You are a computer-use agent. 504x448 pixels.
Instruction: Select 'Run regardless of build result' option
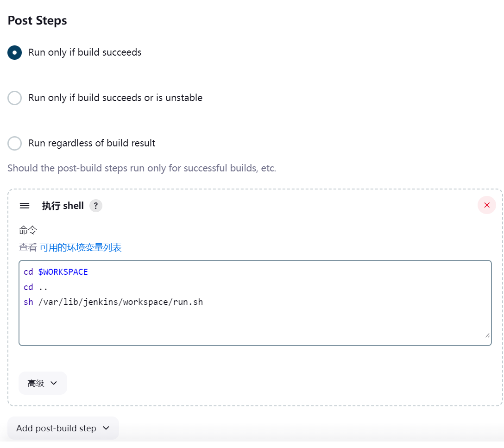(14, 143)
